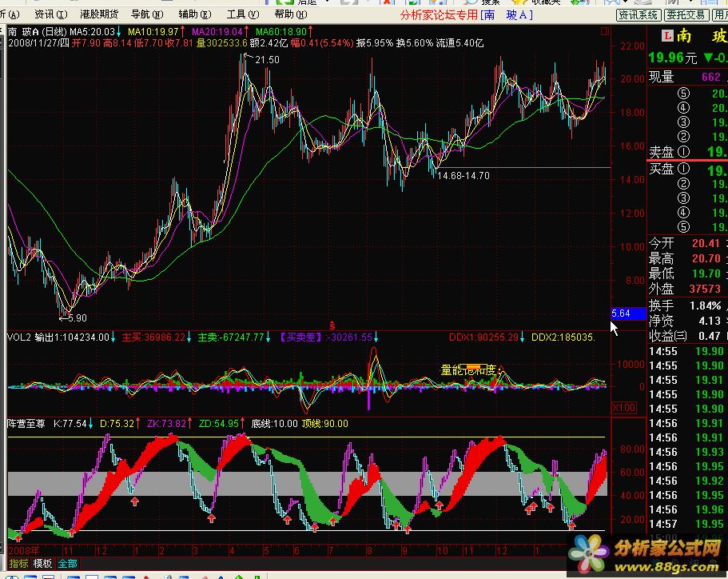Click the 14.68-14.70 support line label

pos(463,176)
